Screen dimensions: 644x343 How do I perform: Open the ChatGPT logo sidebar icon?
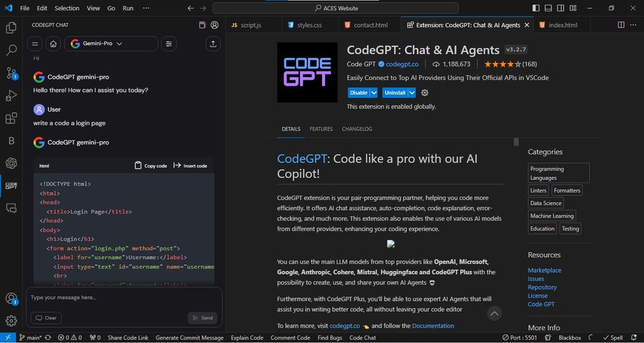pos(11,163)
